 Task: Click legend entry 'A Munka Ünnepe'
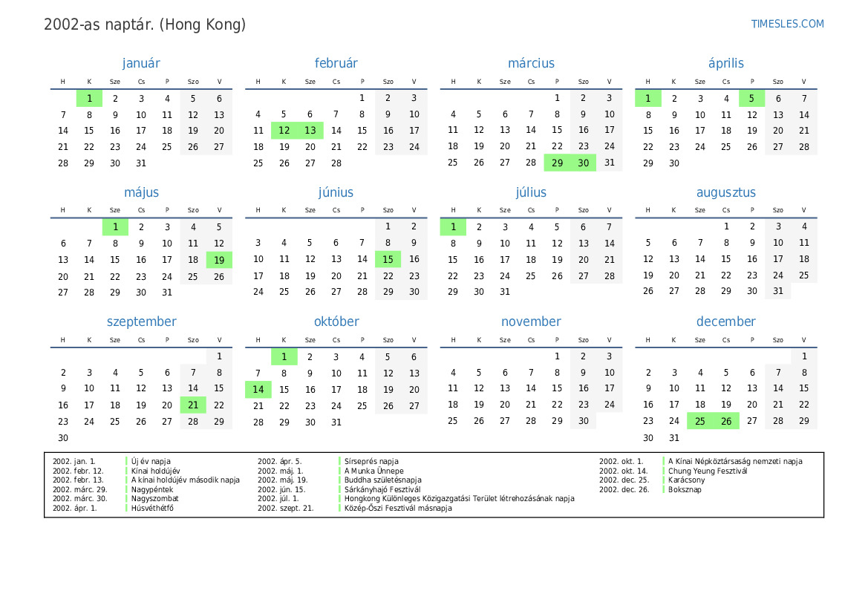click(x=373, y=471)
